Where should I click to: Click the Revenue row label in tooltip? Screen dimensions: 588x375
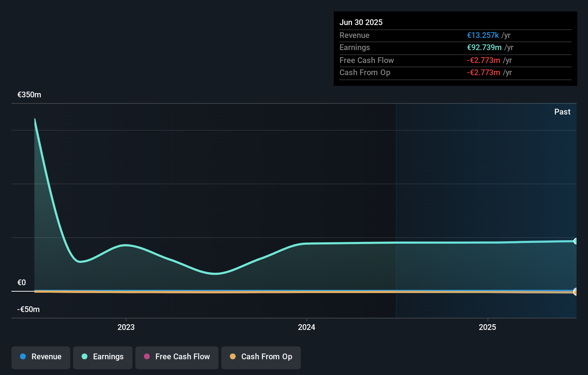coord(355,35)
